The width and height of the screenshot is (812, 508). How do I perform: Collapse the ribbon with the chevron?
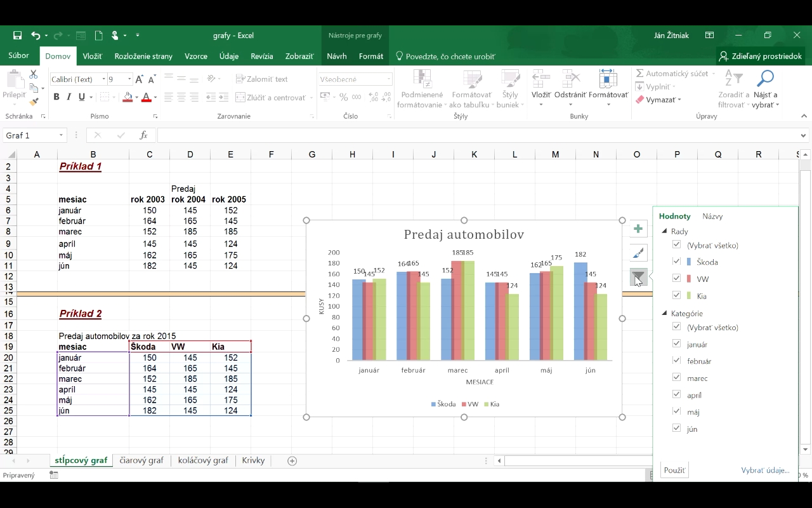pos(804,116)
